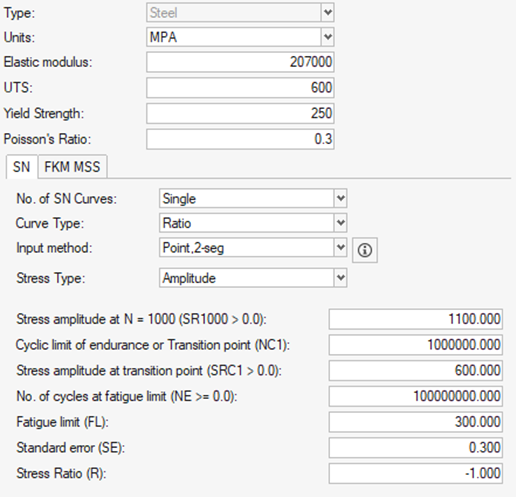Select the SN tab
The height and width of the screenshot is (497, 516).
[x=21, y=167]
